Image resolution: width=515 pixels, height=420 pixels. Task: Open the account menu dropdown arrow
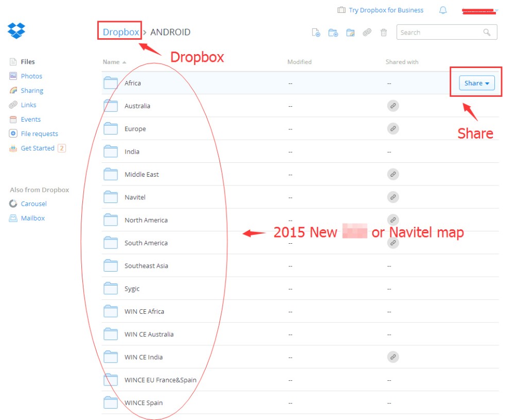pyautogui.click(x=496, y=11)
